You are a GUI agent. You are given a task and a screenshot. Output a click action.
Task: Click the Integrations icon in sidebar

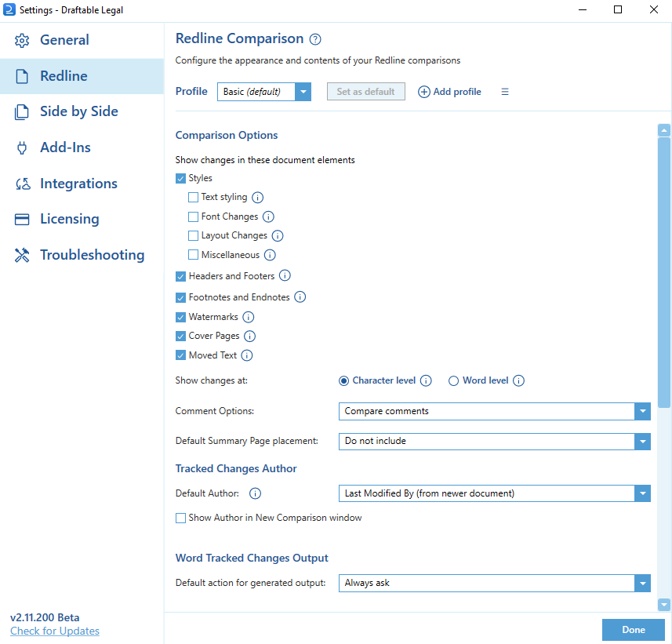[x=23, y=184]
